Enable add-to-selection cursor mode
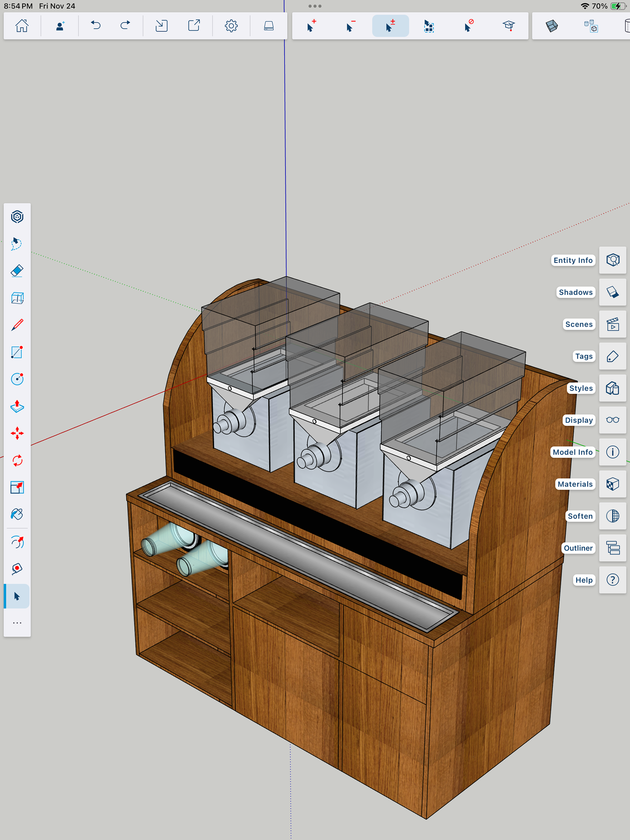This screenshot has width=630, height=840. point(311,26)
